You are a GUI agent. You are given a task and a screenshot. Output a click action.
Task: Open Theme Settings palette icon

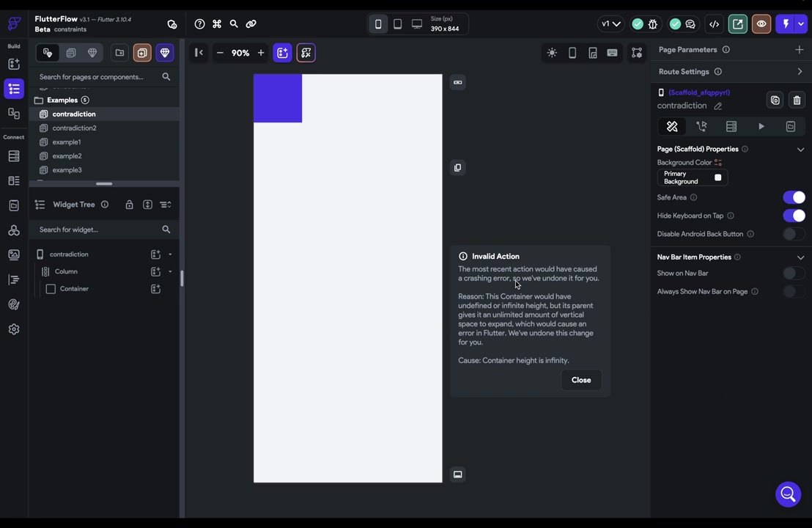[14, 304]
